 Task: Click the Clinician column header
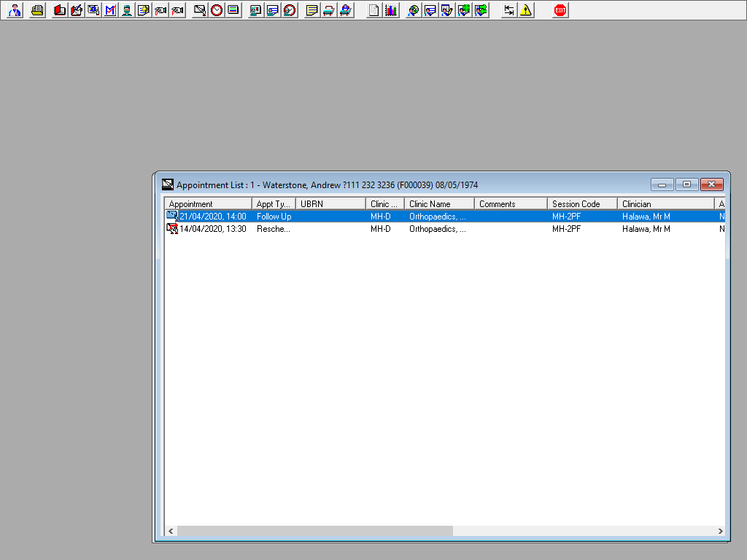666,204
